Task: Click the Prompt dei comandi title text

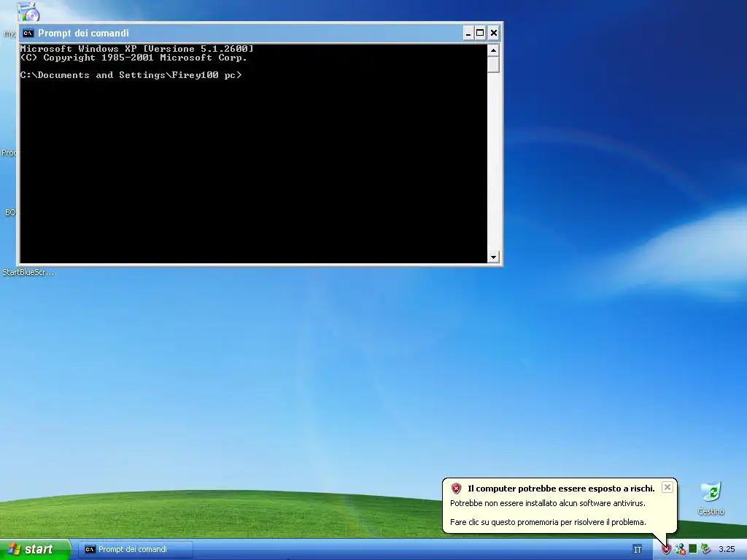Action: [83, 33]
